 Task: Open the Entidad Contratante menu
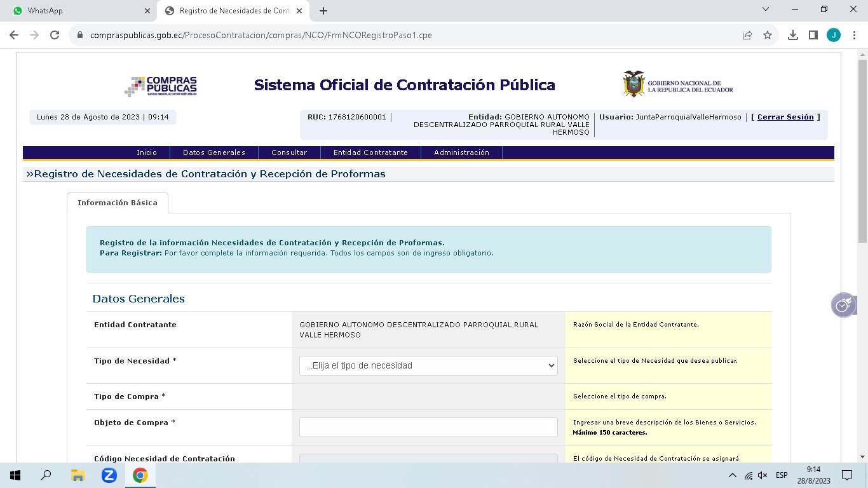coord(370,152)
